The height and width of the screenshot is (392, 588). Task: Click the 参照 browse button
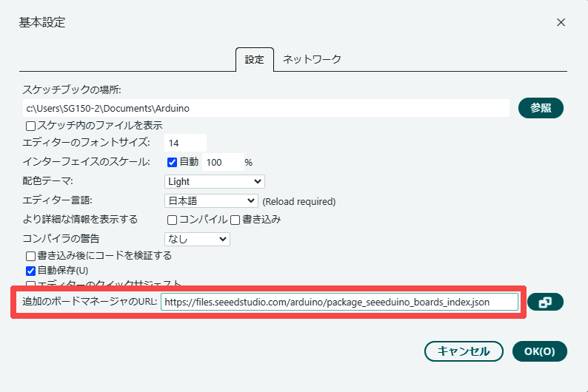(x=541, y=108)
